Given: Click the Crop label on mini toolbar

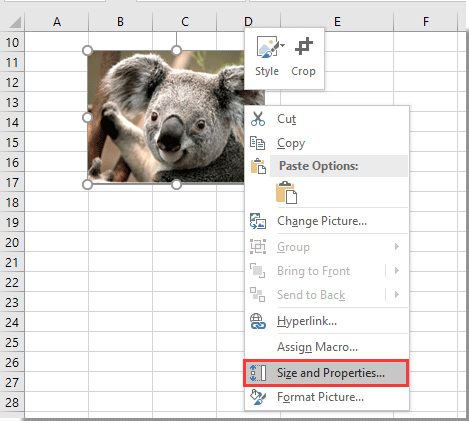Looking at the screenshot, I should pyautogui.click(x=303, y=71).
